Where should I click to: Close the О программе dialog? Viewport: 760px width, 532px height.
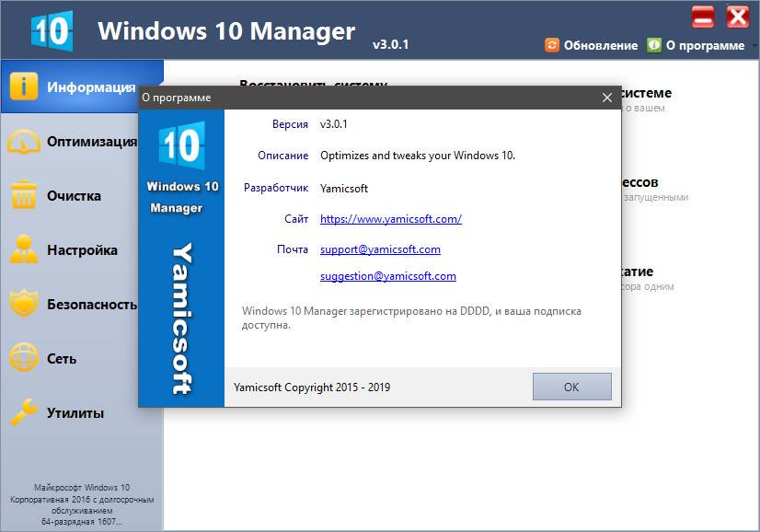coord(607,98)
